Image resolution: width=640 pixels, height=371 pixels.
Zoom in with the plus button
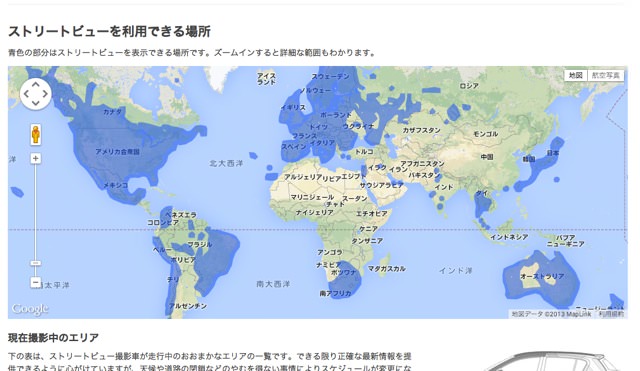(36, 158)
